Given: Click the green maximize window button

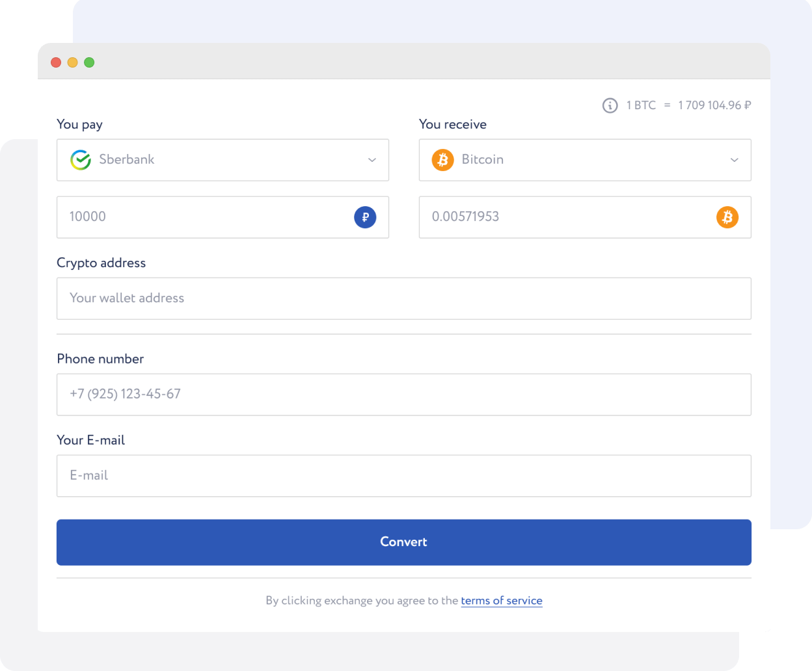Looking at the screenshot, I should coord(89,62).
